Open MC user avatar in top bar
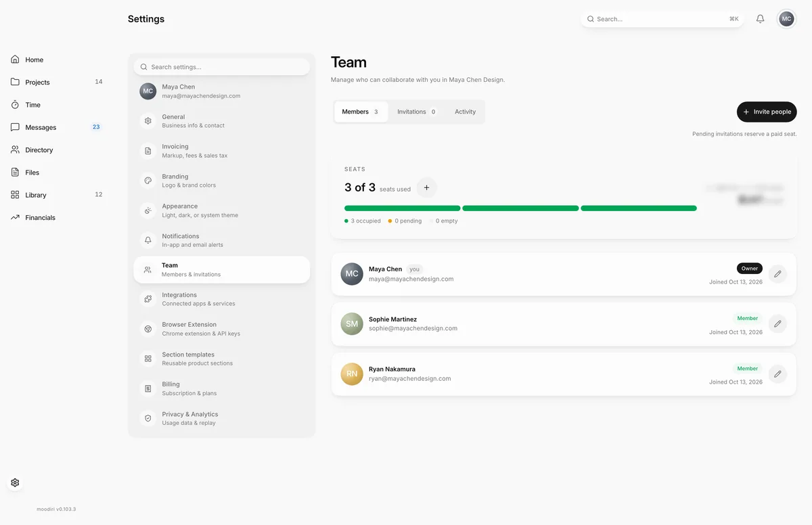Image resolution: width=812 pixels, height=525 pixels. tap(786, 19)
